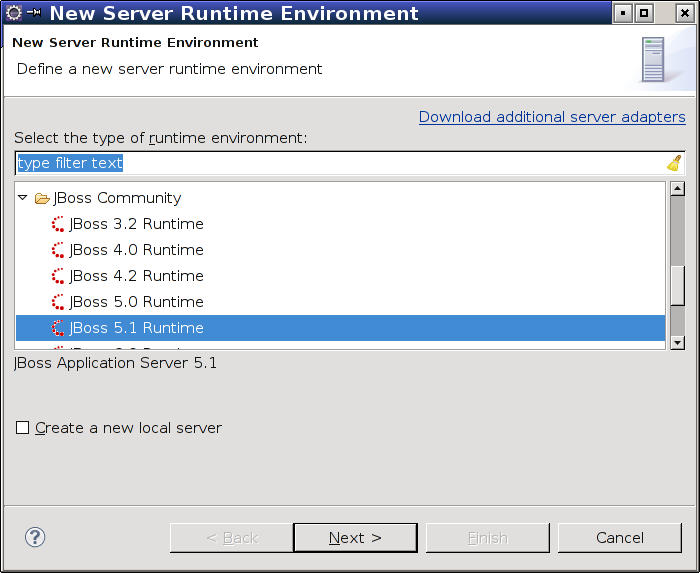
Task: Click the Cancel button
Action: (620, 538)
